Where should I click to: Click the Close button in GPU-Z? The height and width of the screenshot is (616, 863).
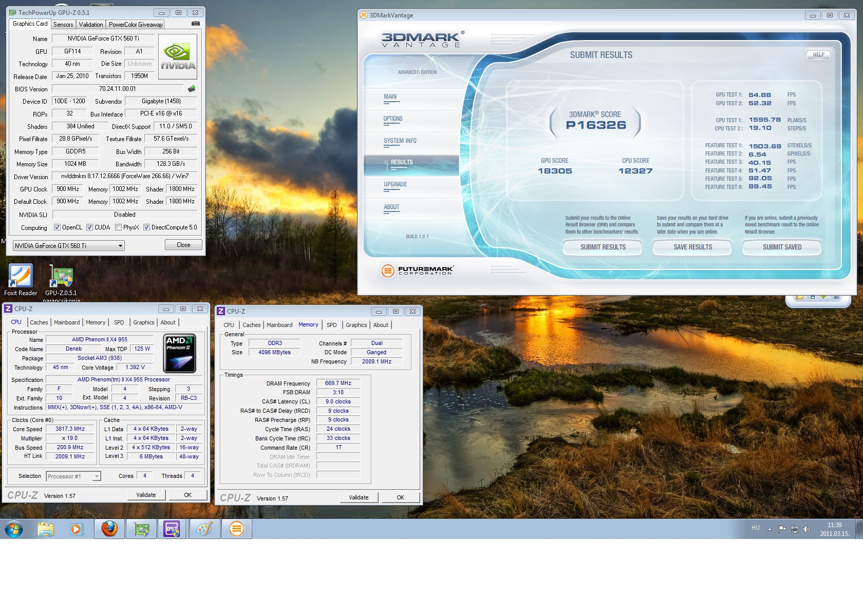[183, 245]
